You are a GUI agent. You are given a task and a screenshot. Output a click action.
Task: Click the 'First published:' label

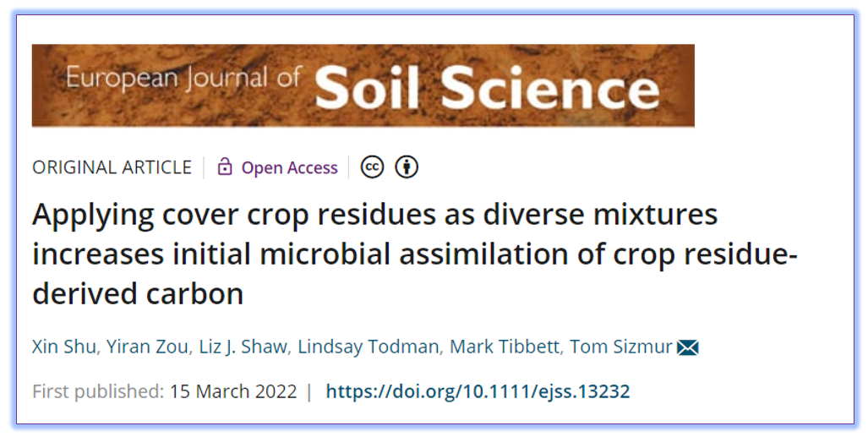[x=98, y=391]
